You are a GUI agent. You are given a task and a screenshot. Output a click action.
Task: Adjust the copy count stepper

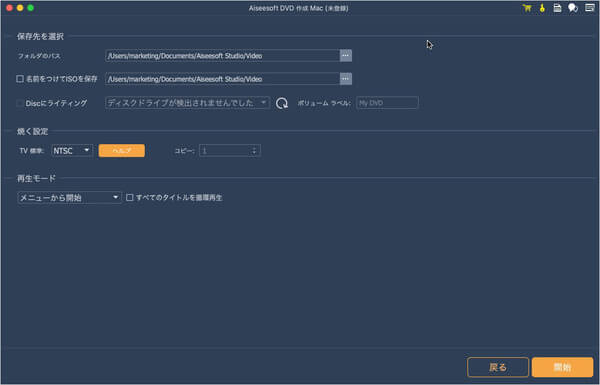click(254, 150)
